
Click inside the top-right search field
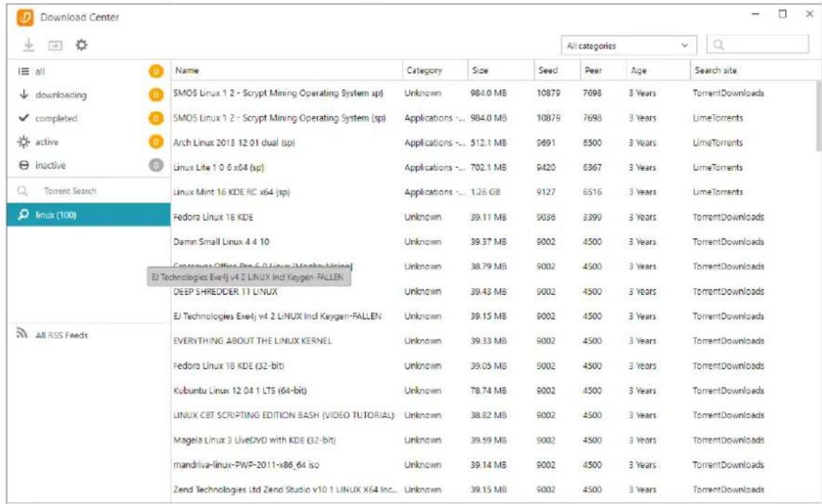coord(757,45)
